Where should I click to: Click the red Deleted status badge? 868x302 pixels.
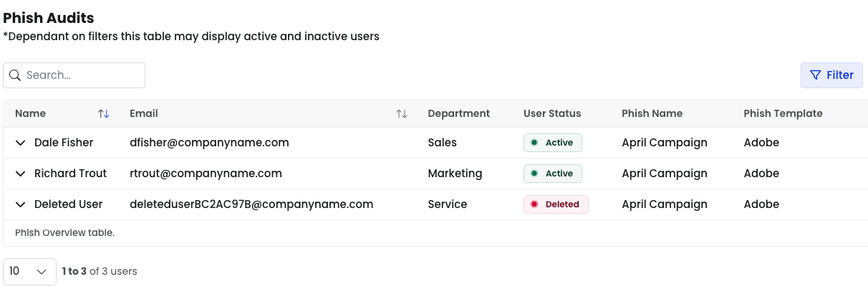coord(556,204)
